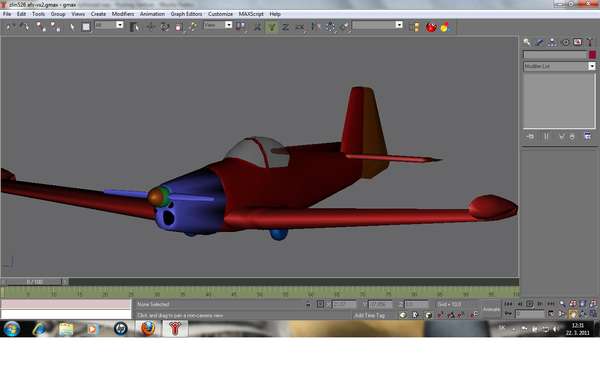Open the Modifiers menu
600x391 pixels.
point(123,14)
